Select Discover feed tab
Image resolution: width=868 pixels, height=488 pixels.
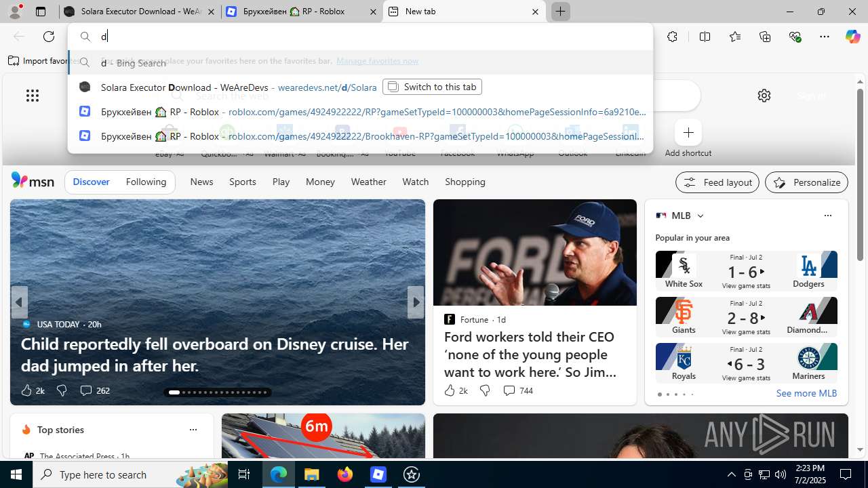click(91, 182)
